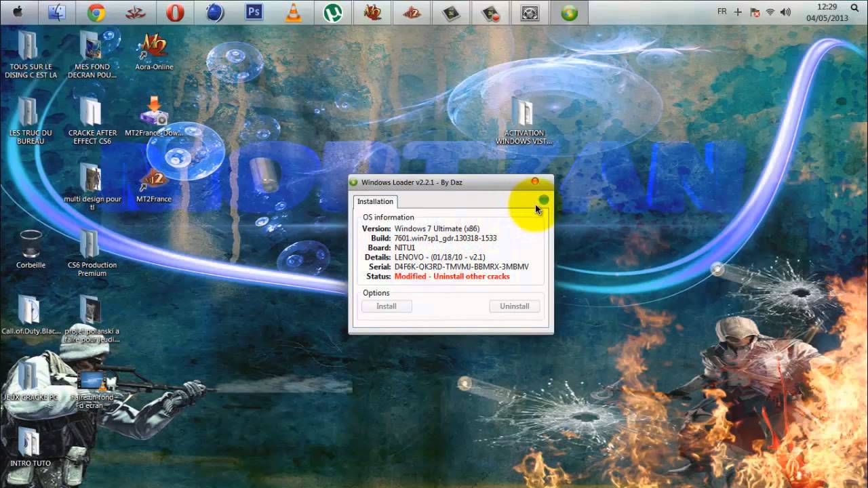Select the Call.of.Duty.Black folder

(x=31, y=315)
